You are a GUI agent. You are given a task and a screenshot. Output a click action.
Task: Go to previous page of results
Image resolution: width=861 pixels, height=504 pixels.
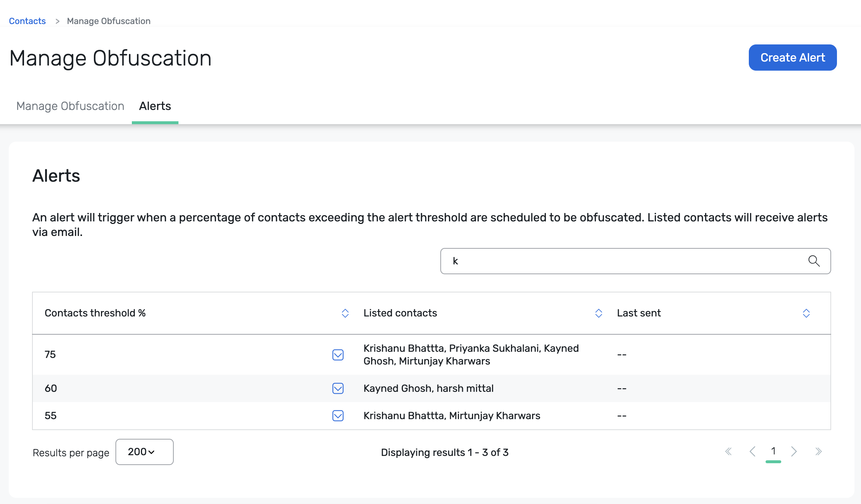click(752, 452)
